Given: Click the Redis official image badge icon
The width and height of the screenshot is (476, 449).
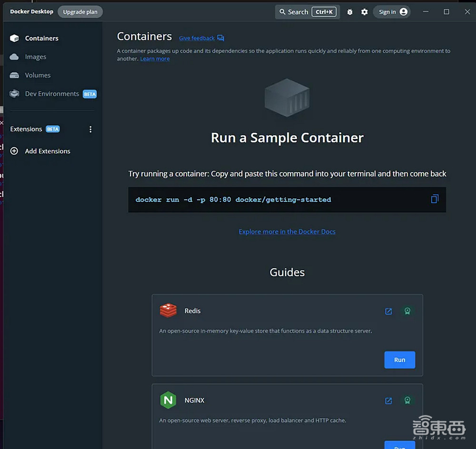Looking at the screenshot, I should 407,312.
